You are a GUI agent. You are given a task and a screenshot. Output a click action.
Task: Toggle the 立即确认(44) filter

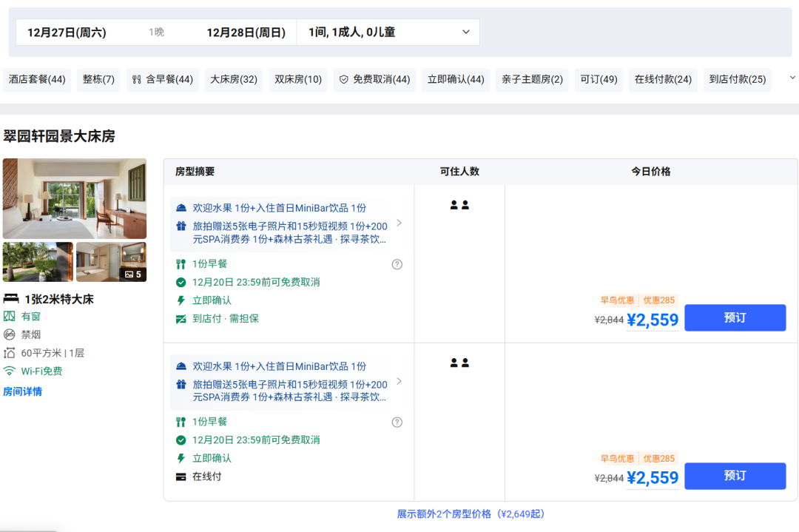click(x=456, y=79)
